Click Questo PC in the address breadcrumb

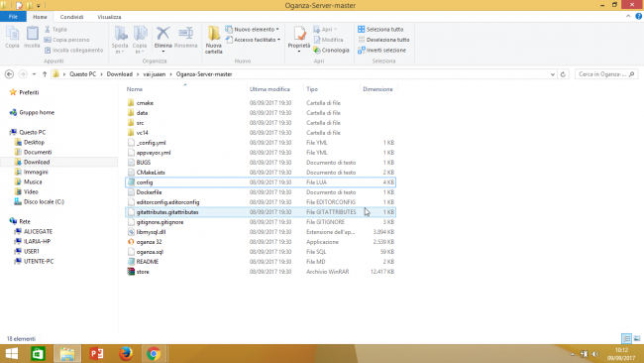click(82, 74)
